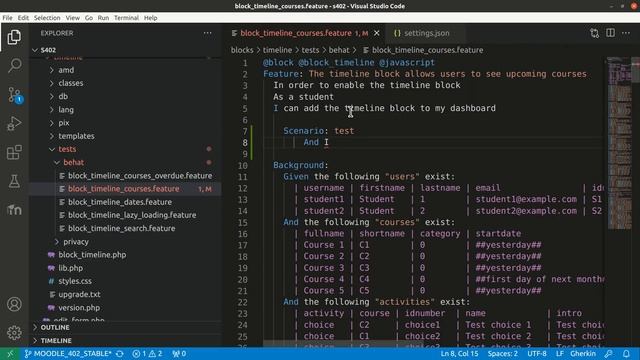This screenshot has height=360, width=640.
Task: Open Run and Debug view
Action: [14, 123]
